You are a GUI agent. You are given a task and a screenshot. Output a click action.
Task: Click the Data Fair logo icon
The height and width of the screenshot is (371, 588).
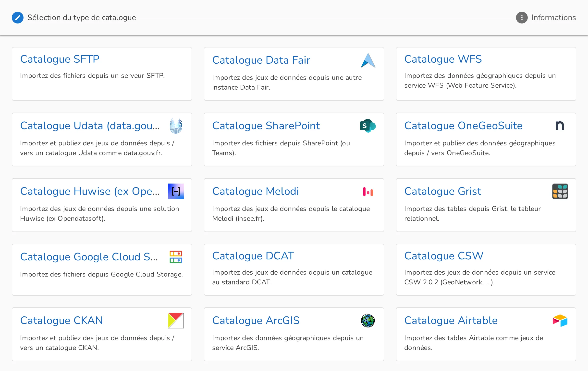point(368,60)
